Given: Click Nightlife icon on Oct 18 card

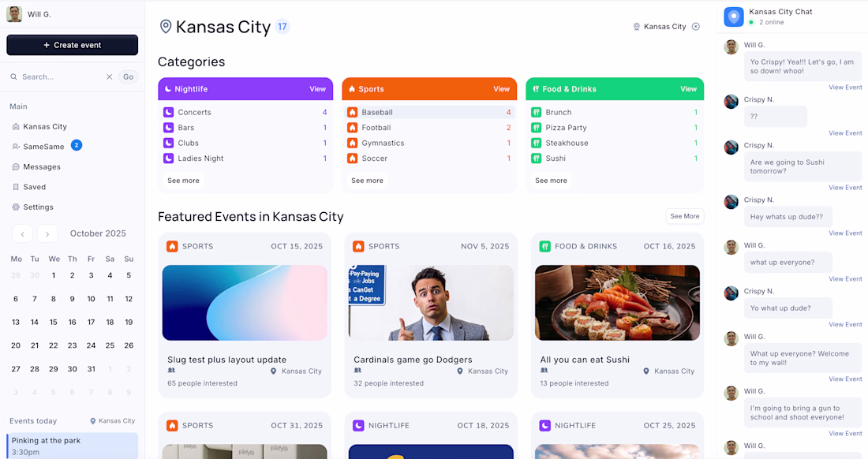Looking at the screenshot, I should (358, 425).
